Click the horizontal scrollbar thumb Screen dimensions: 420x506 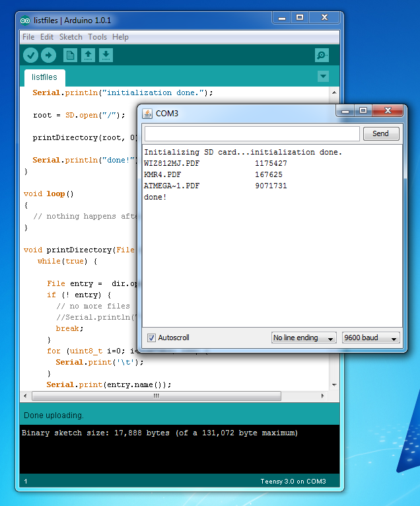coord(157,396)
